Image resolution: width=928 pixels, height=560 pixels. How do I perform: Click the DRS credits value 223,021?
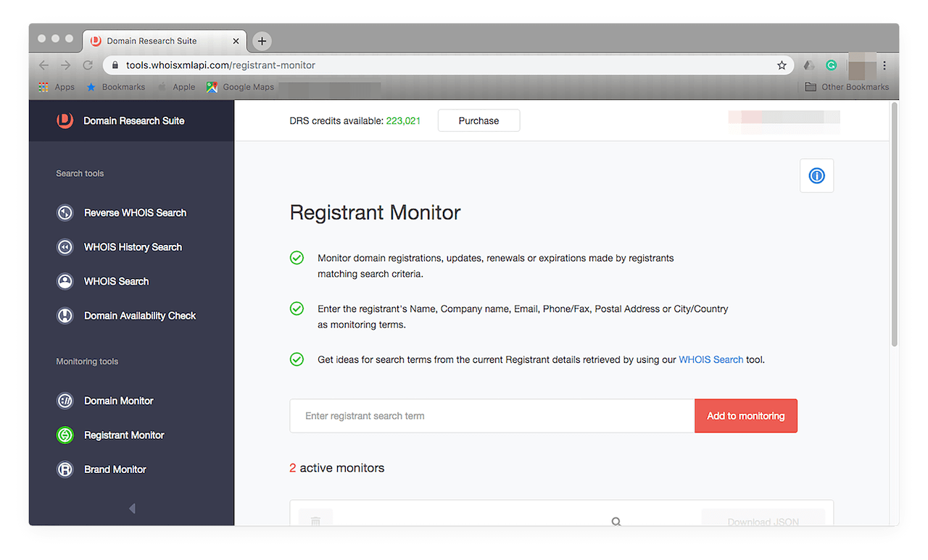403,121
